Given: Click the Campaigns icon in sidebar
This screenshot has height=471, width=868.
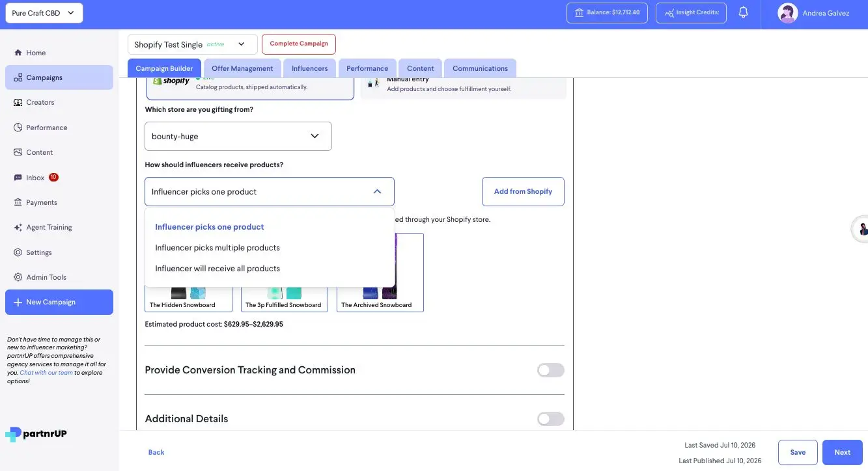Looking at the screenshot, I should click(x=18, y=77).
